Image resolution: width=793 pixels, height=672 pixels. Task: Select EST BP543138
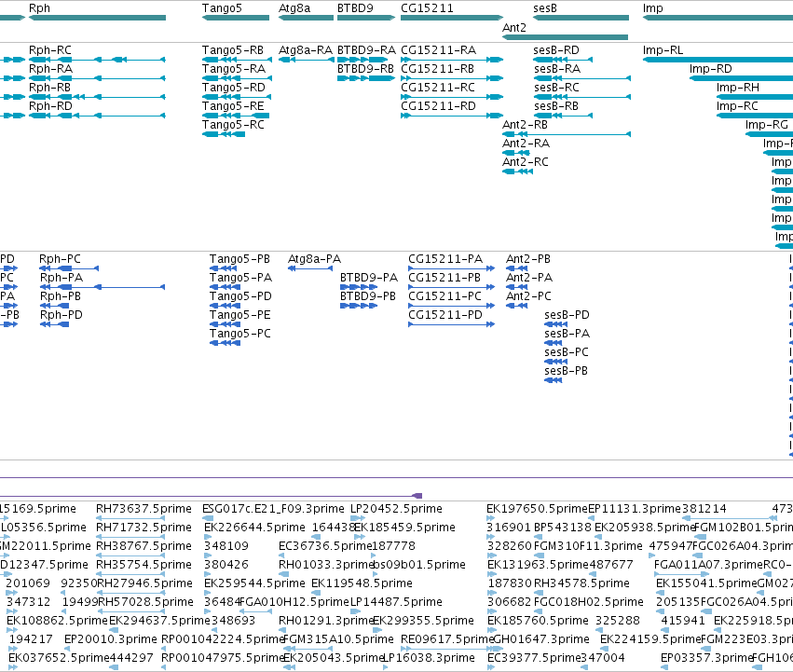pos(540,537)
